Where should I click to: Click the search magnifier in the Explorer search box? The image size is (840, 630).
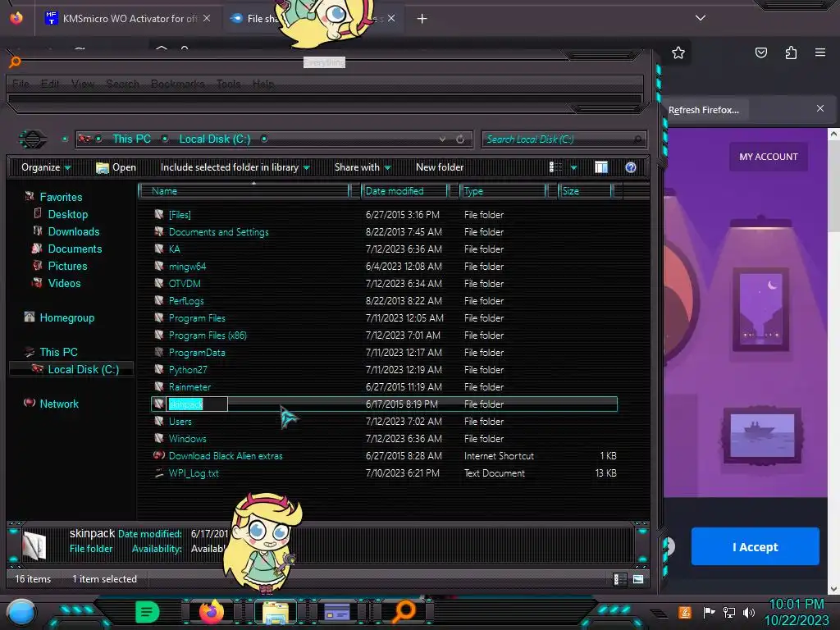pos(637,139)
